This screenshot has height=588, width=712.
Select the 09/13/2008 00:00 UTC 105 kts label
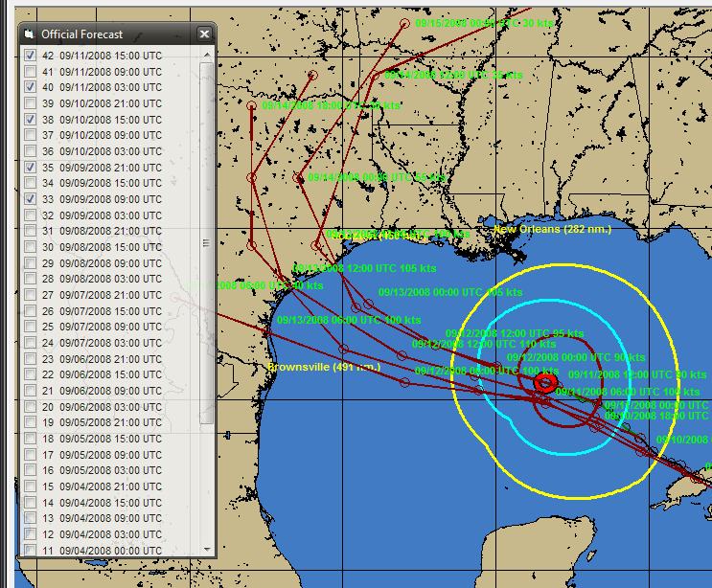point(450,292)
